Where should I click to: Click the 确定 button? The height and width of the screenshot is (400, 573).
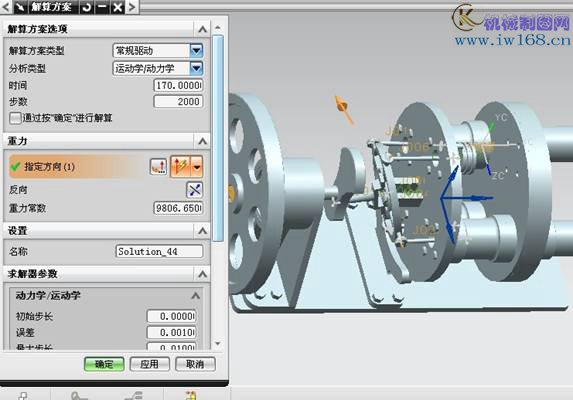point(104,364)
